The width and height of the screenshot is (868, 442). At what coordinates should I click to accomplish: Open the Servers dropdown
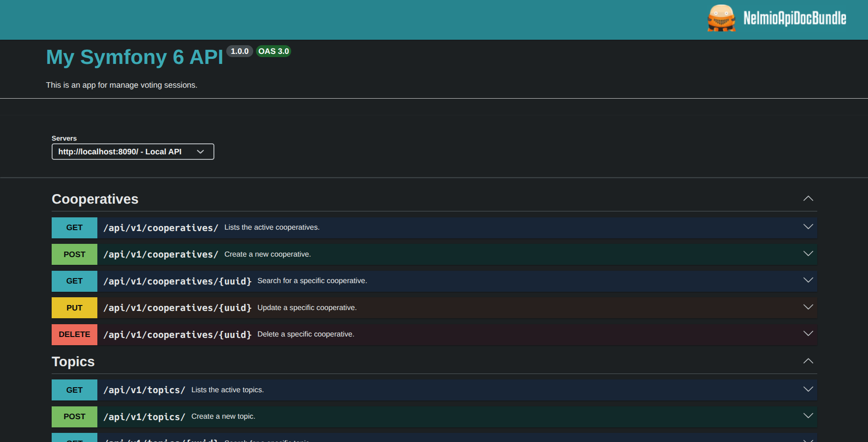click(x=133, y=152)
